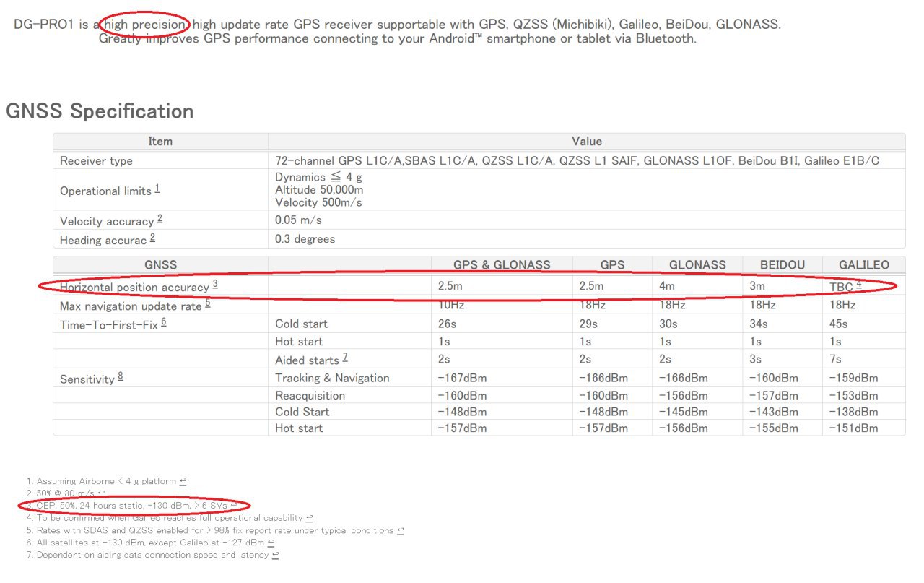Open footnote 2 beside Velocity accuracy
Image resolution: width=924 pixels, height=583 pixels.
(160, 219)
